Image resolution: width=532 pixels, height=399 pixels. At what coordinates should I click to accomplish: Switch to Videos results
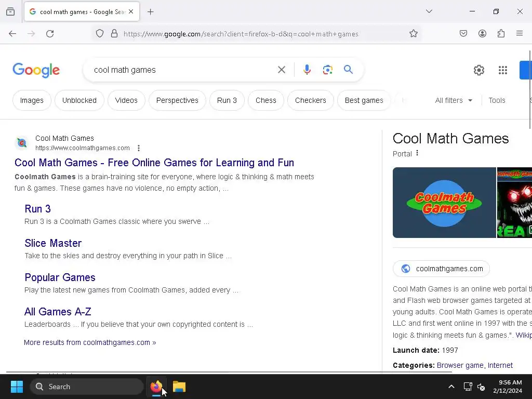(126, 100)
